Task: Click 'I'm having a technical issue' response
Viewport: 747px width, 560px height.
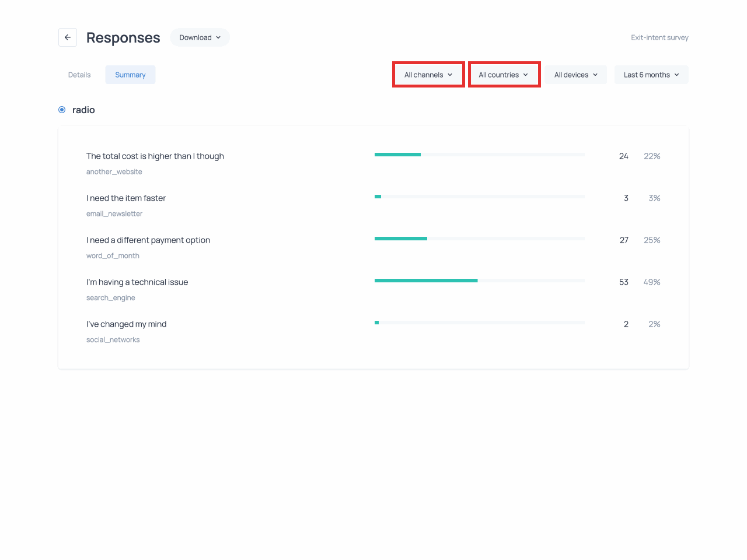Action: (137, 282)
